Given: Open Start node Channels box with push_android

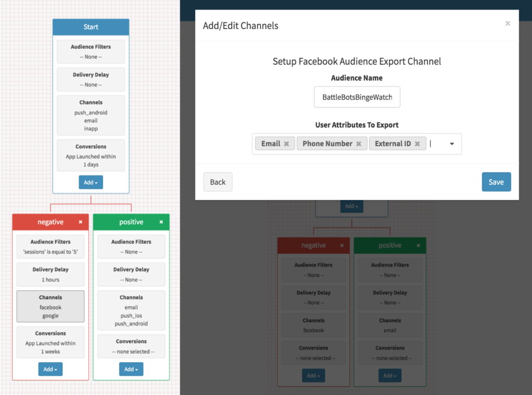Looking at the screenshot, I should click(x=91, y=115).
